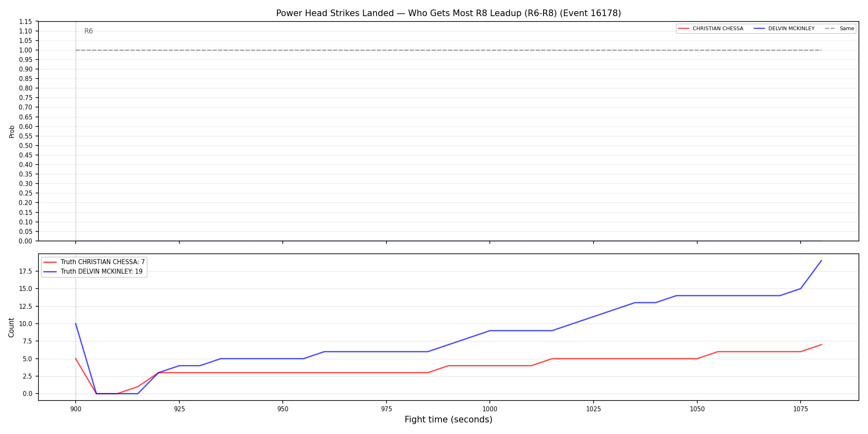Click the R6 round marker label

[x=88, y=31]
